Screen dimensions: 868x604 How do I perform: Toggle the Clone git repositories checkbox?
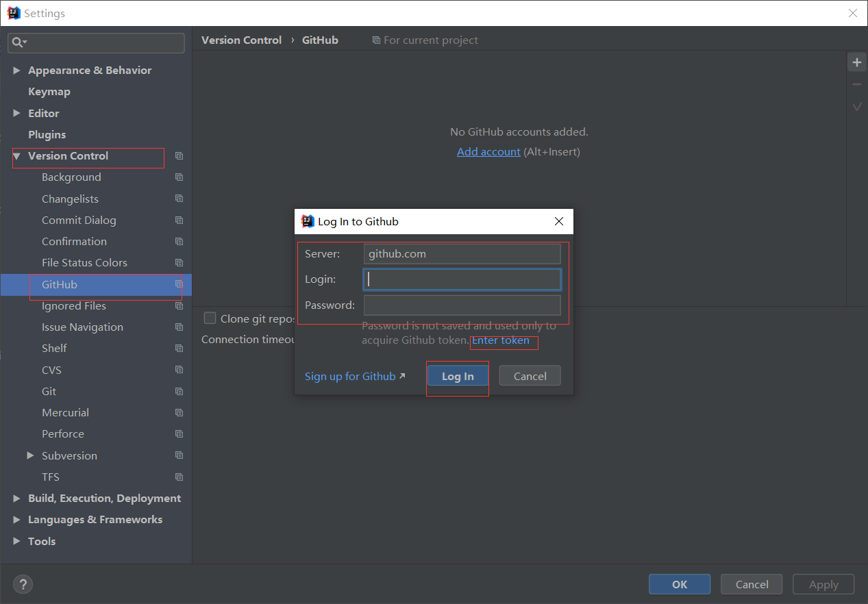210,318
